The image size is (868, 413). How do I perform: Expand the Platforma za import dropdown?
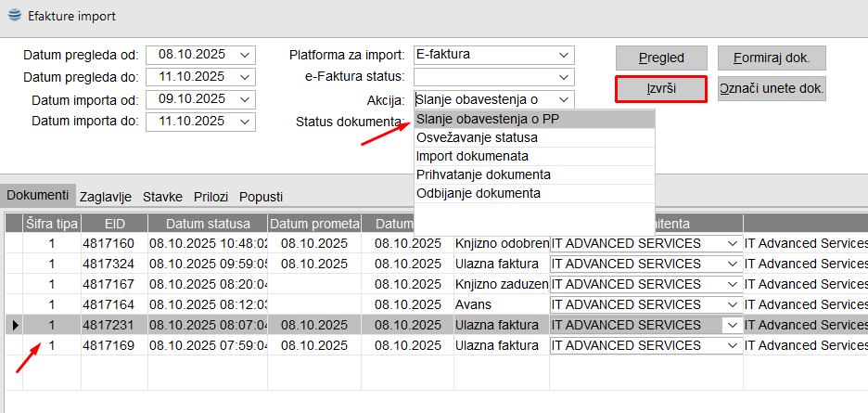[x=563, y=55]
